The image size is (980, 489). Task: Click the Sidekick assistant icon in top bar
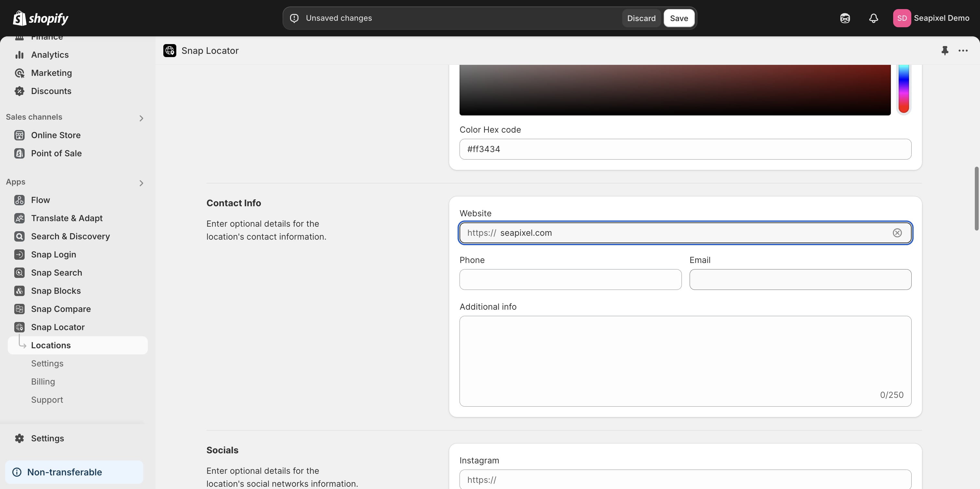[845, 18]
